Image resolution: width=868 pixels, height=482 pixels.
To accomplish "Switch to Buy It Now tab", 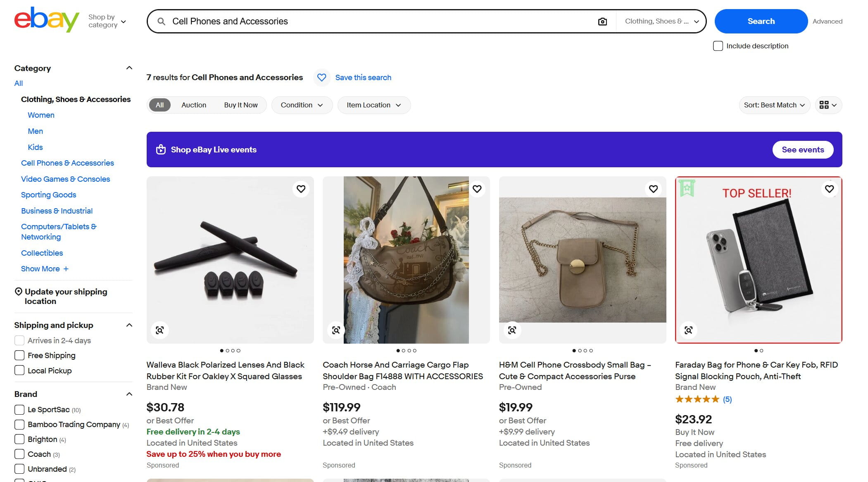I will coord(241,105).
